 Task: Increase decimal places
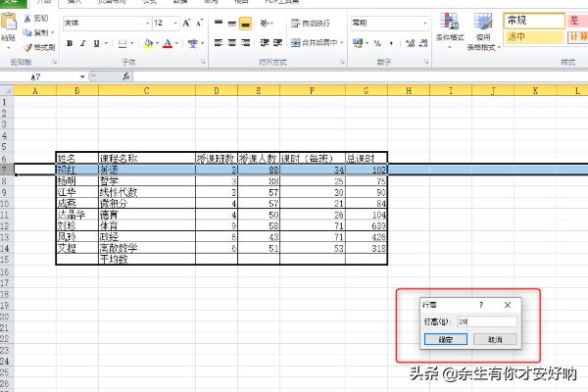pos(410,43)
